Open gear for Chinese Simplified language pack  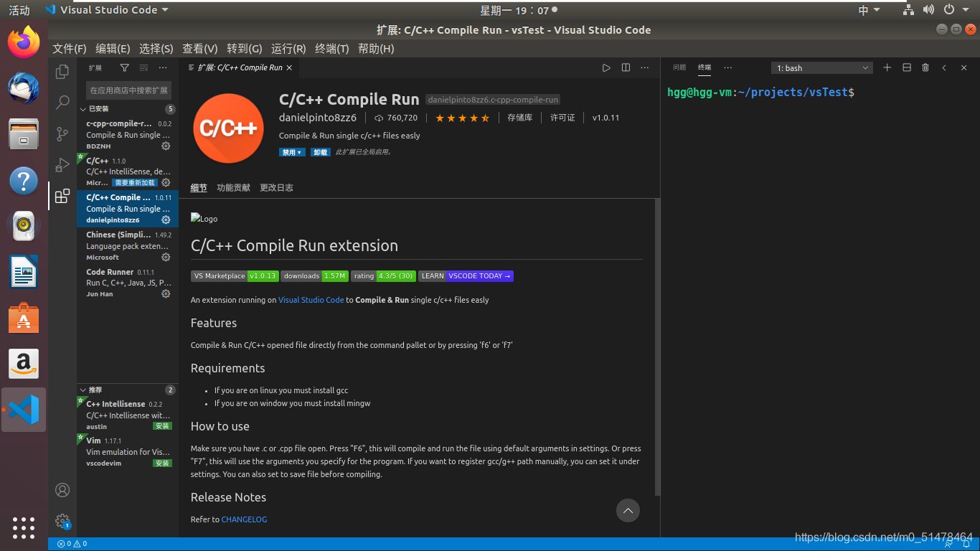point(166,257)
